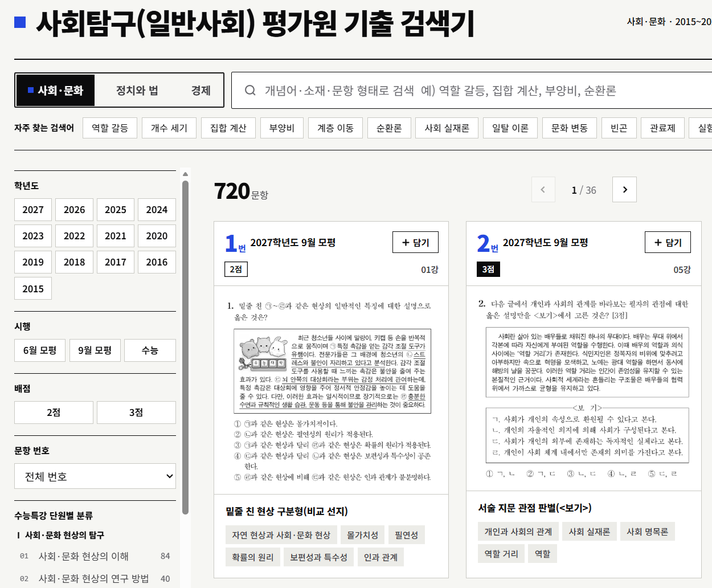Viewport: 712px width, 588px height.
Task: Toggle the 2020 year filter
Action: point(157,236)
